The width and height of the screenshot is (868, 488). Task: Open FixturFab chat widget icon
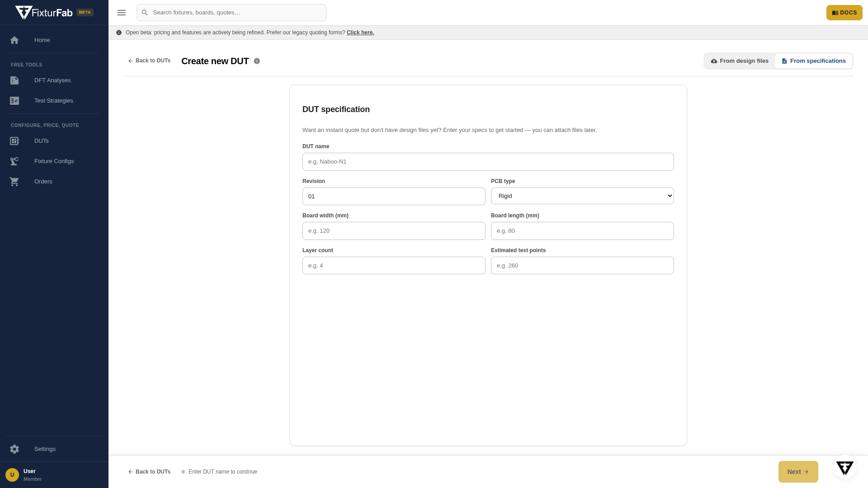[845, 467]
